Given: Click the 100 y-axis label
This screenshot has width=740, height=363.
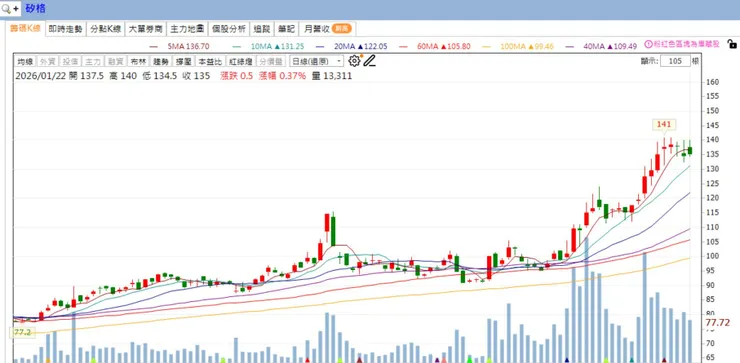Looking at the screenshot, I should pyautogui.click(x=712, y=256).
